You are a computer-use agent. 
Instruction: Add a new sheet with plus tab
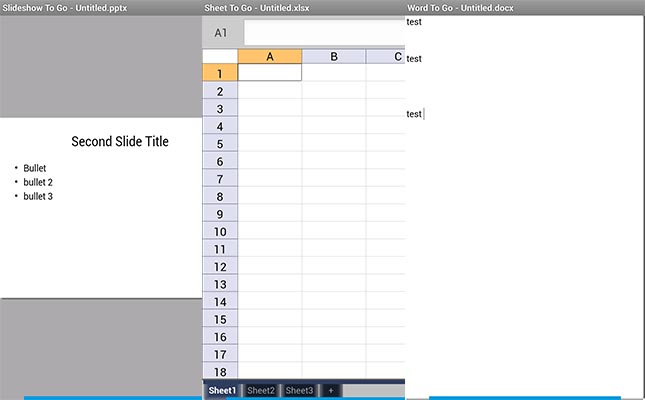coord(329,390)
